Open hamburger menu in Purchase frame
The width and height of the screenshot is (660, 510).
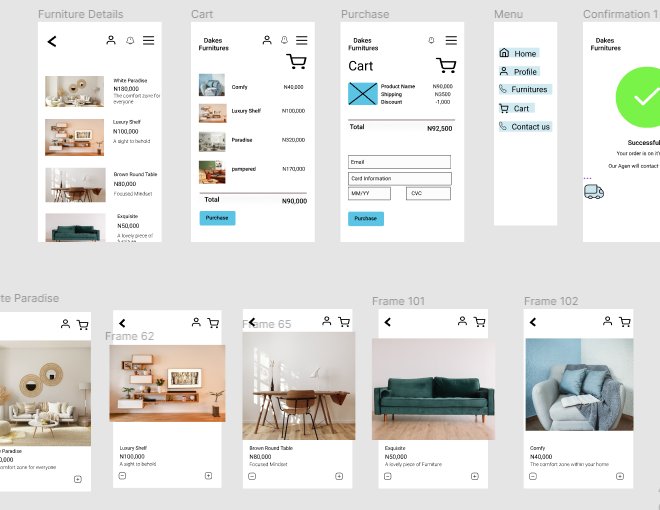point(451,40)
